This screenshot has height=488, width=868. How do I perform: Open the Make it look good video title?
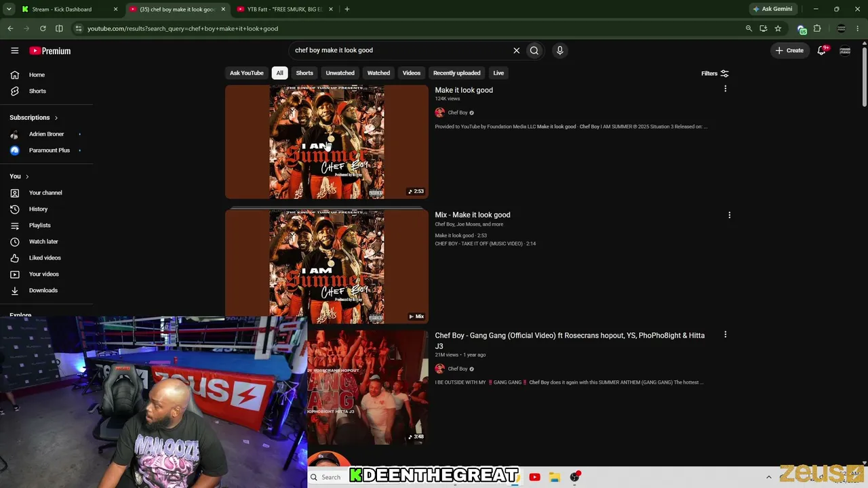pyautogui.click(x=464, y=90)
